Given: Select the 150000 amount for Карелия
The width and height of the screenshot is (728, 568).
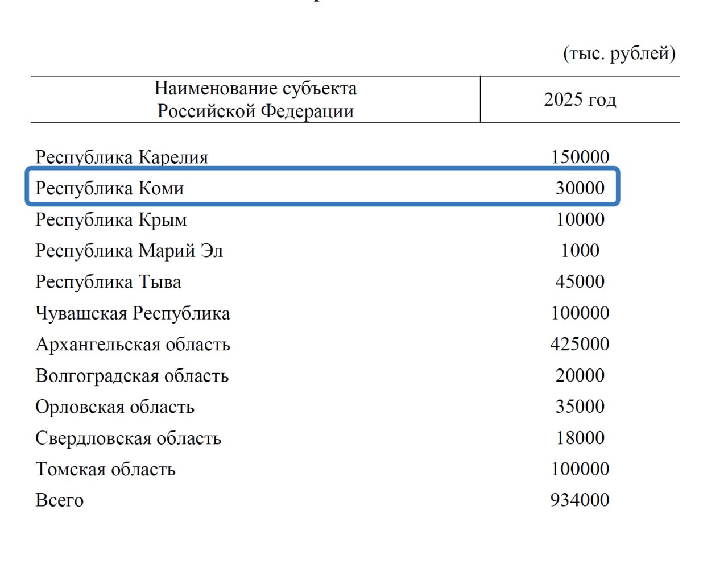Looking at the screenshot, I should click(x=580, y=157).
